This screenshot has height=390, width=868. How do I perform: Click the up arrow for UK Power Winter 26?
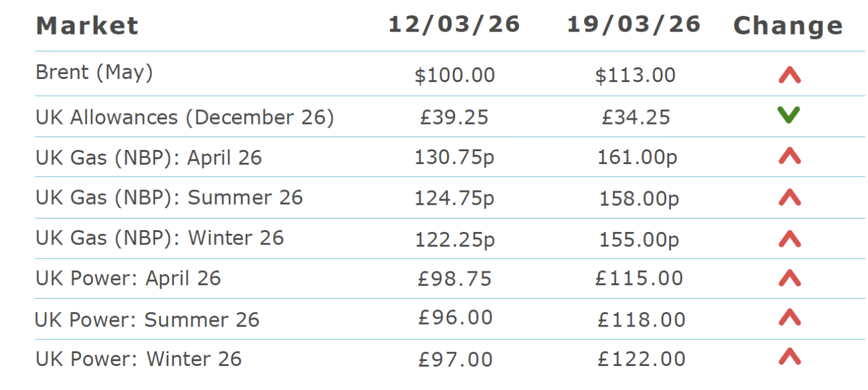pos(789,357)
